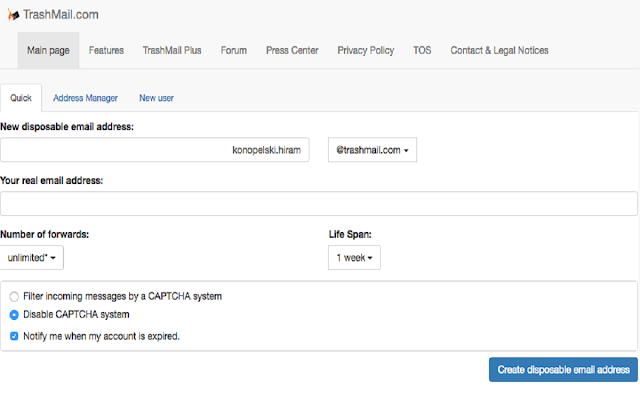
Task: Focus the disposable email name field
Action: 155,150
